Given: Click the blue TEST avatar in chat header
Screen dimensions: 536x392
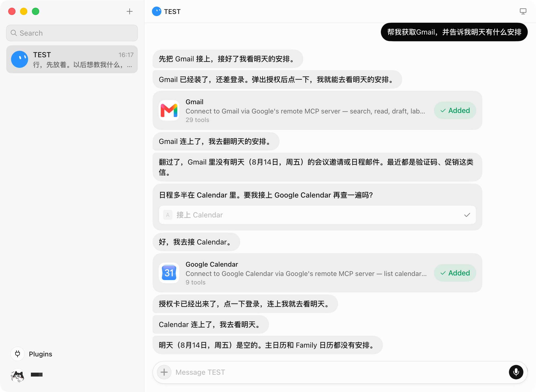Looking at the screenshot, I should [x=157, y=11].
